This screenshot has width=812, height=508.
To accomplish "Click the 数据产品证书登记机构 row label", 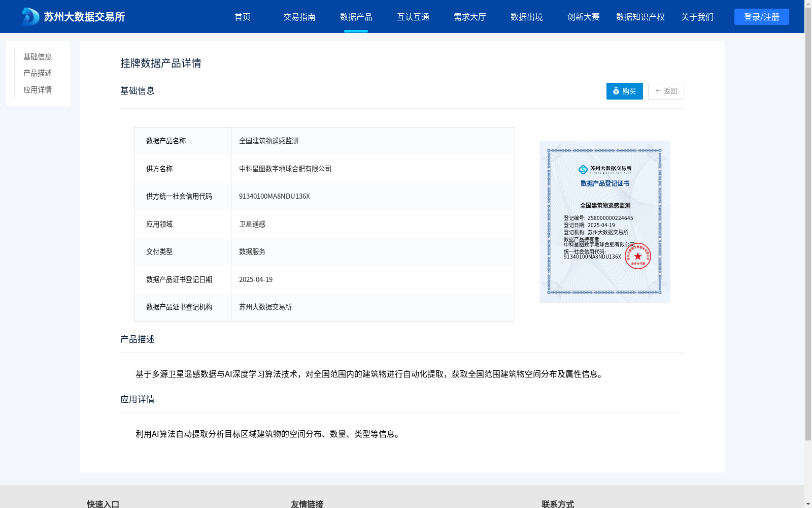I will pyautogui.click(x=179, y=307).
